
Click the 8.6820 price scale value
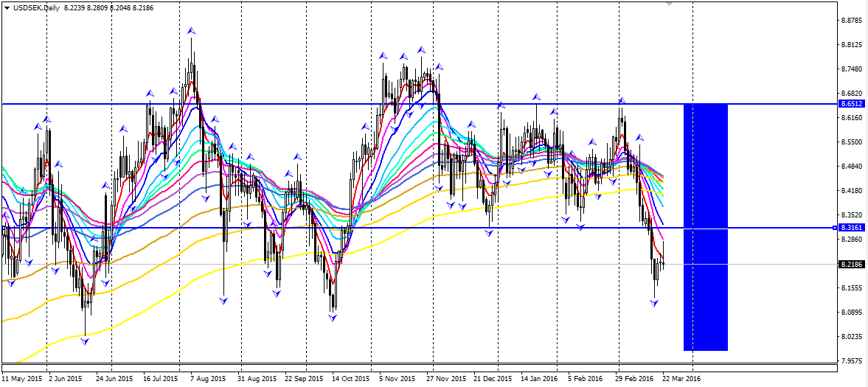point(851,93)
